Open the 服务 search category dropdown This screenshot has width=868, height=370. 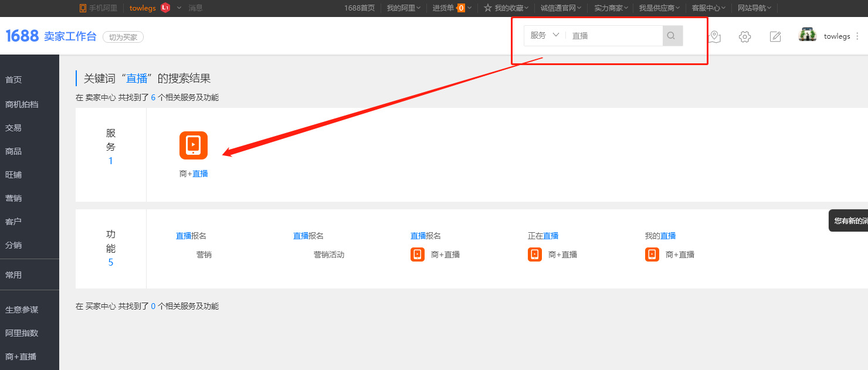(545, 36)
